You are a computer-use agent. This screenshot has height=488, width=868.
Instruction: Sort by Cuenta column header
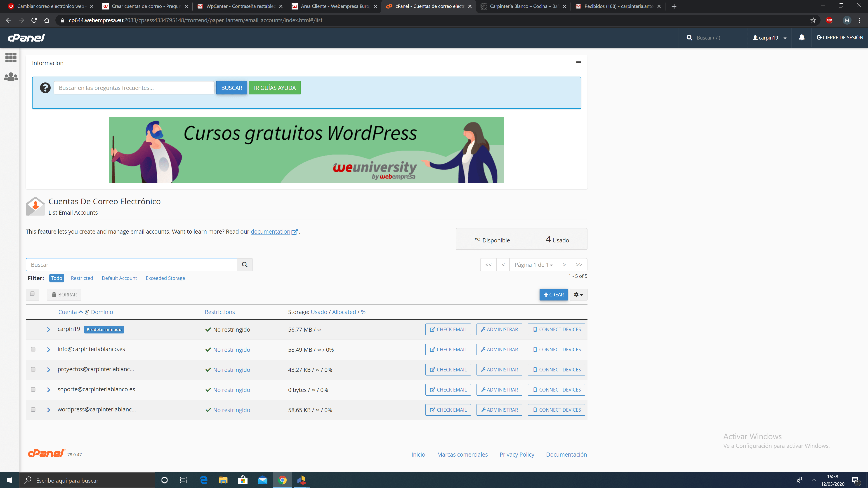[68, 312]
